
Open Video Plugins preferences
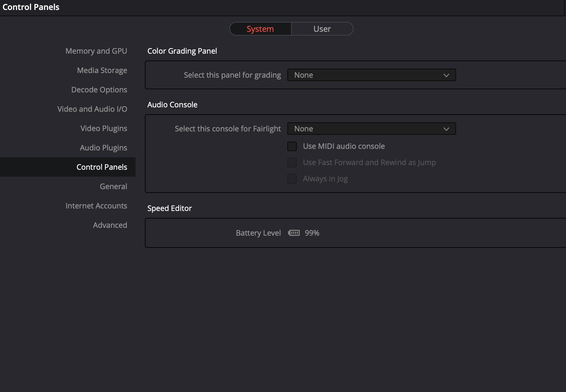click(104, 128)
